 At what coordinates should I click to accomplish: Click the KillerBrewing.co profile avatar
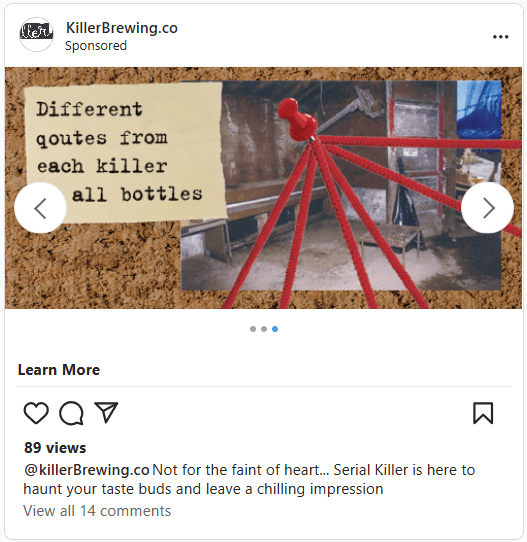click(x=36, y=34)
